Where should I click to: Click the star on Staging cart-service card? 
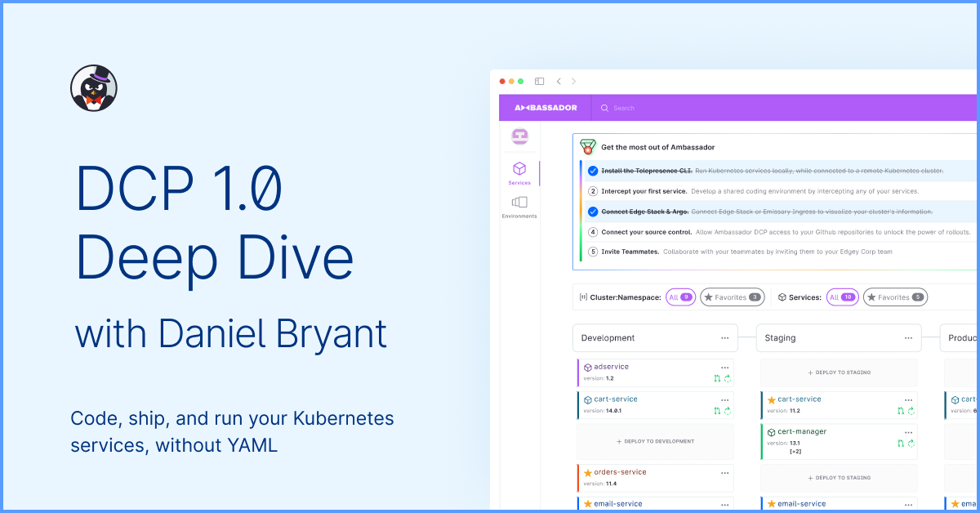(x=771, y=399)
